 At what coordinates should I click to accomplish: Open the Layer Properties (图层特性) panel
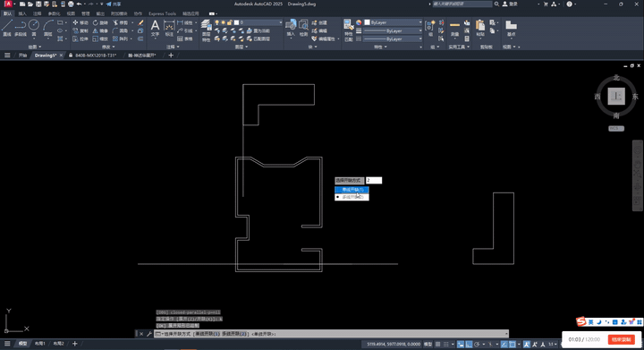pyautogui.click(x=207, y=30)
